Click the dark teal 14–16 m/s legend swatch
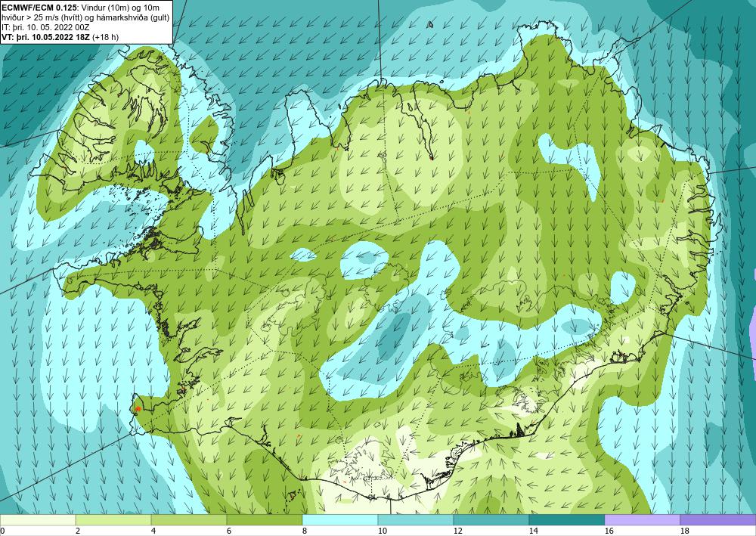Viewport: 756px width, 536px height. (x=566, y=520)
